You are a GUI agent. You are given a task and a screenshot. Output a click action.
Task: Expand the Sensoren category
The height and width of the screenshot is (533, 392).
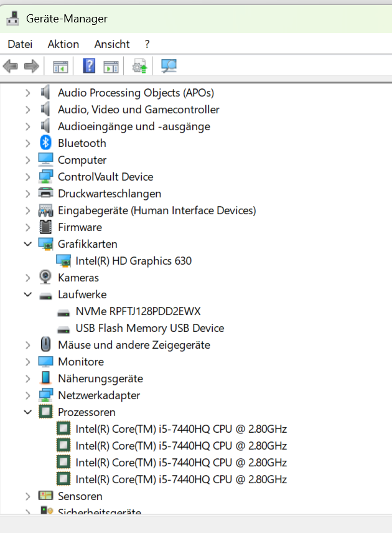pos(28,496)
